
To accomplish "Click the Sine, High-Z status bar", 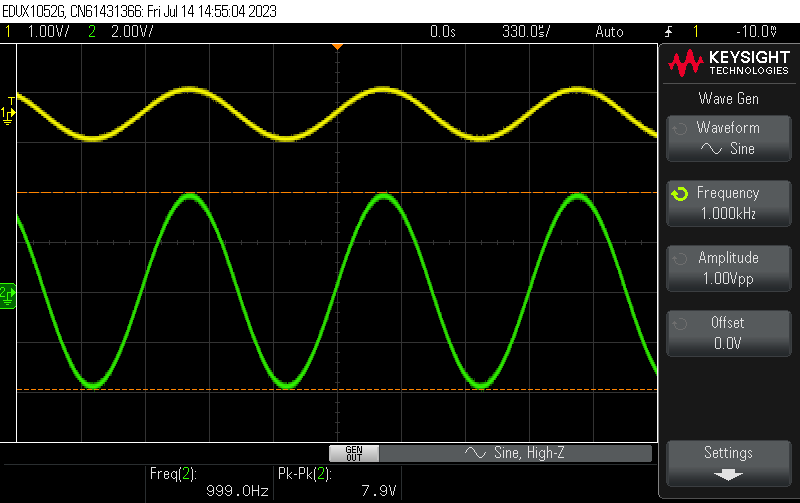I will [515, 453].
